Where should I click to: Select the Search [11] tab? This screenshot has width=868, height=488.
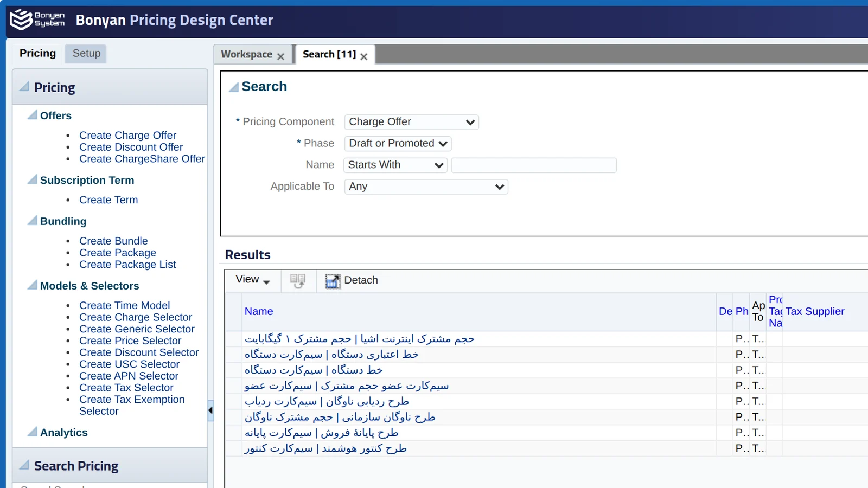(x=329, y=54)
